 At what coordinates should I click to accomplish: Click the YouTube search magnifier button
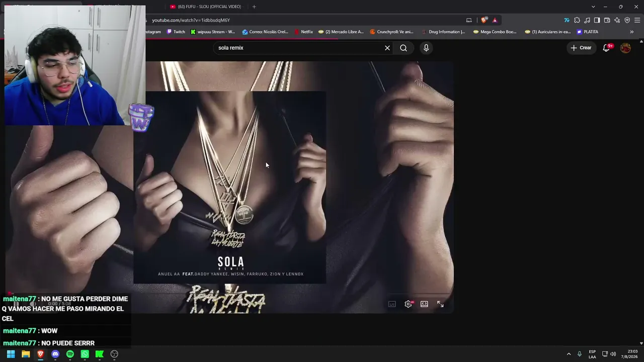[x=404, y=48]
